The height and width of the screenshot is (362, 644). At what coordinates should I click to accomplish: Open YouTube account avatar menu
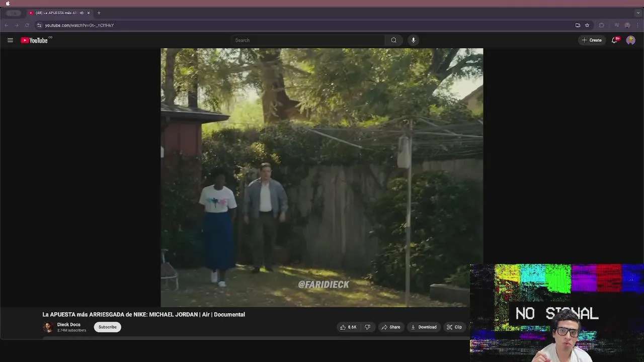(630, 40)
